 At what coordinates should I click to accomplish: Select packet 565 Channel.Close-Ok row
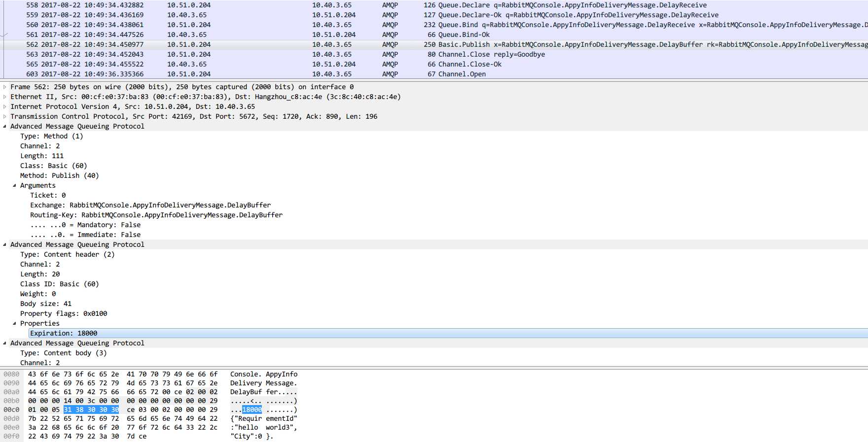pyautogui.click(x=434, y=64)
